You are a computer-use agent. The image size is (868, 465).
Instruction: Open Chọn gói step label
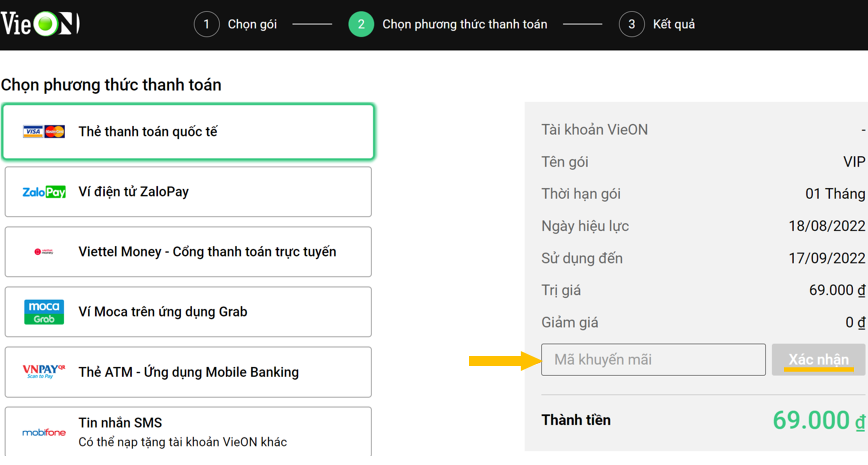pyautogui.click(x=252, y=24)
